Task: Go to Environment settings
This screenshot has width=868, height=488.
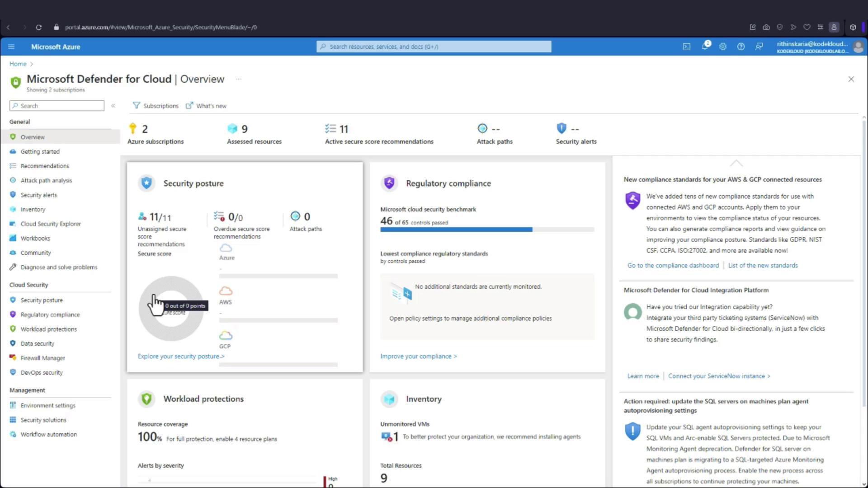Action: [x=47, y=405]
